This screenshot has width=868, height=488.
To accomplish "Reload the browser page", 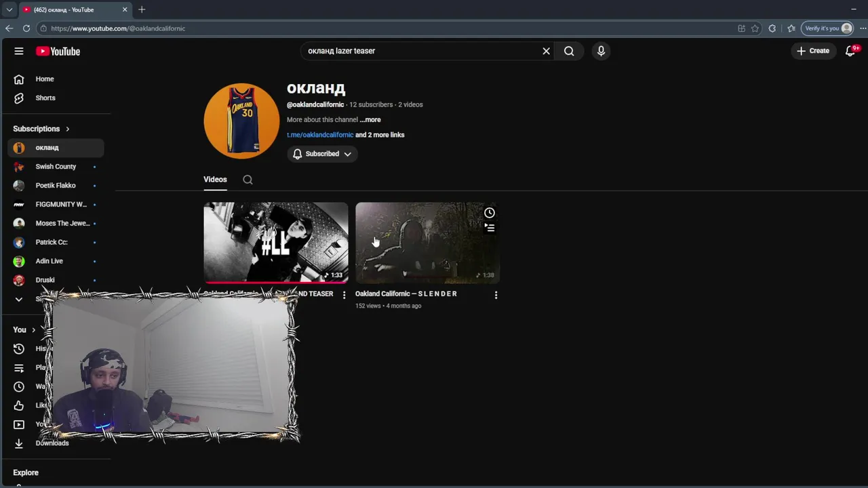I will click(x=26, y=28).
